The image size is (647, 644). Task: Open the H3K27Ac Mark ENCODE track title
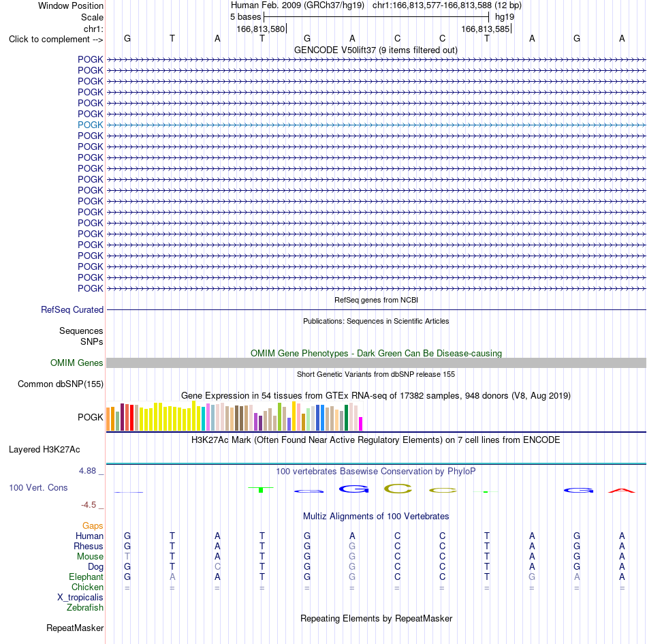pyautogui.click(x=376, y=440)
